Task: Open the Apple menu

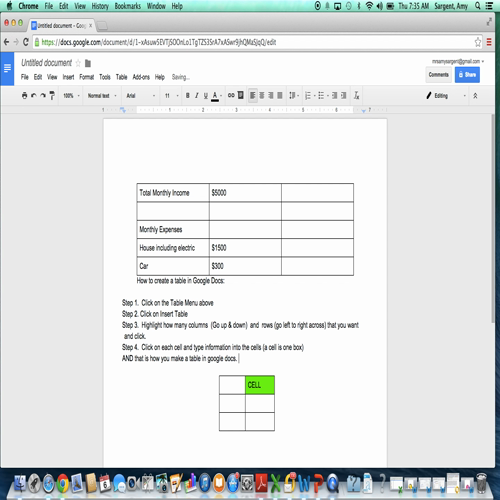Action: pyautogui.click(x=9, y=6)
